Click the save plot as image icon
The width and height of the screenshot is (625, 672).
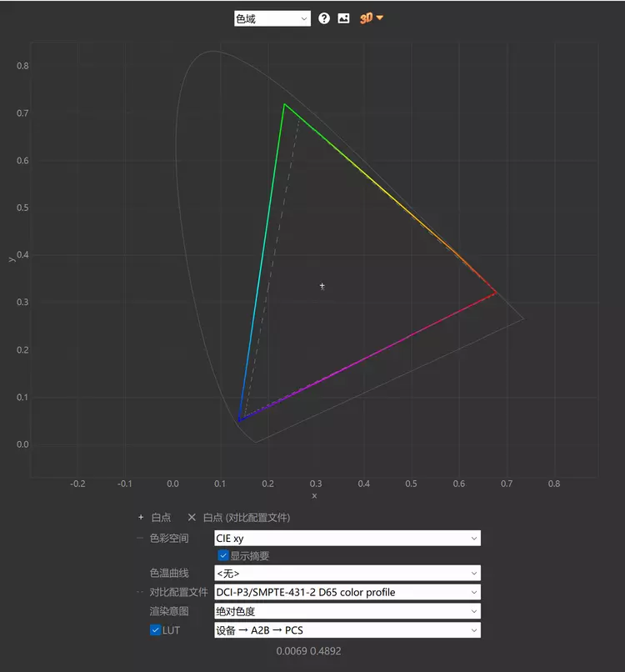tap(343, 18)
